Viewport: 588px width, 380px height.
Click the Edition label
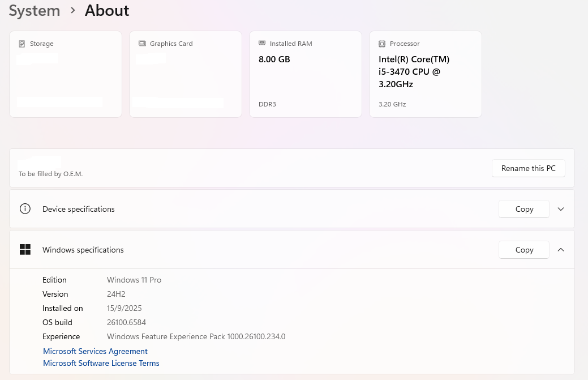(54, 280)
